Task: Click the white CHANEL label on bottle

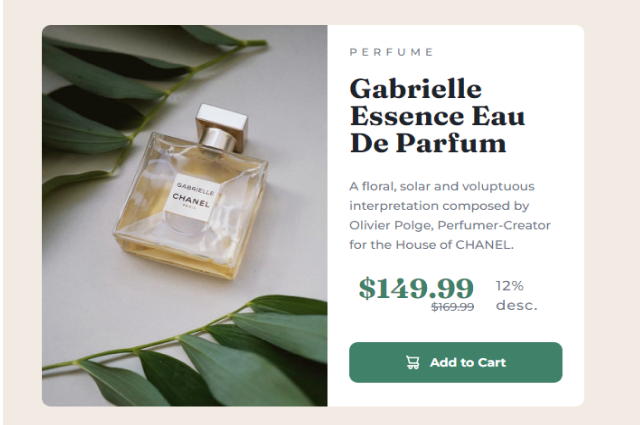Action: click(192, 198)
